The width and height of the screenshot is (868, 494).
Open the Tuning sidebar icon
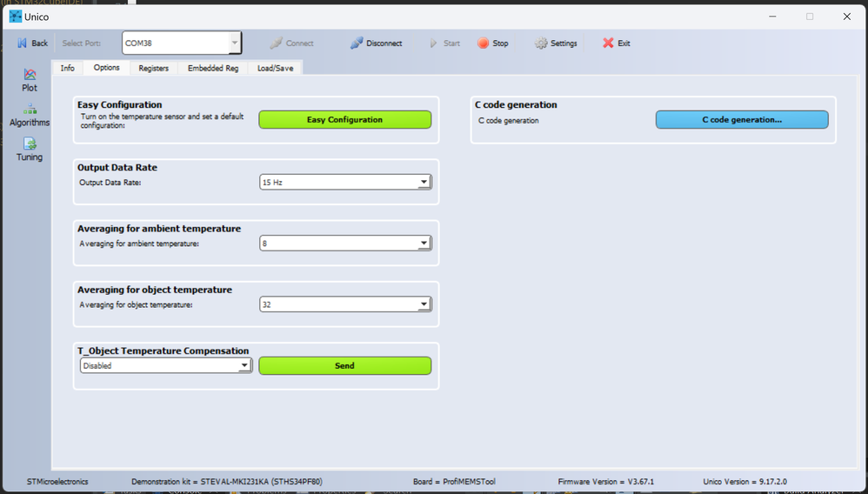(x=30, y=144)
